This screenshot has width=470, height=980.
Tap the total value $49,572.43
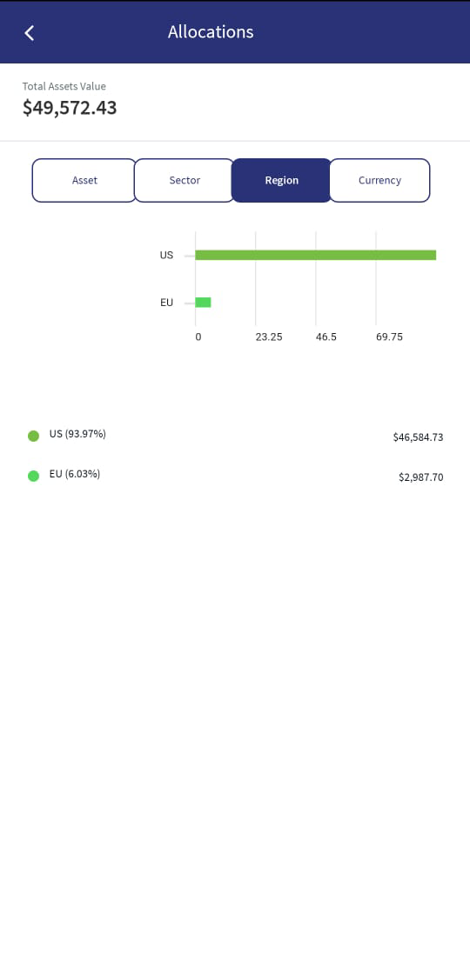70,108
